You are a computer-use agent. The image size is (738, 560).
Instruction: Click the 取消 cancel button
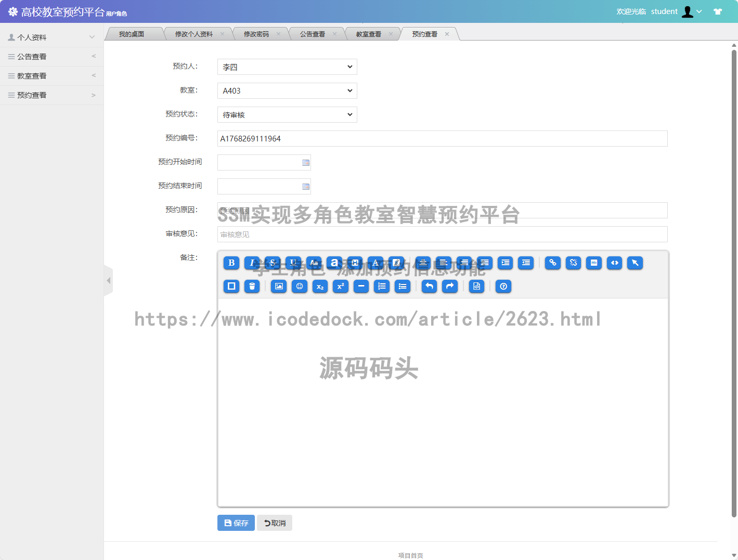(x=275, y=523)
